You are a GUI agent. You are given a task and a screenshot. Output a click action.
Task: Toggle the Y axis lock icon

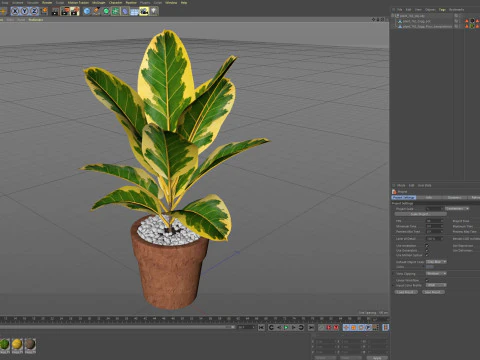tap(25, 11)
